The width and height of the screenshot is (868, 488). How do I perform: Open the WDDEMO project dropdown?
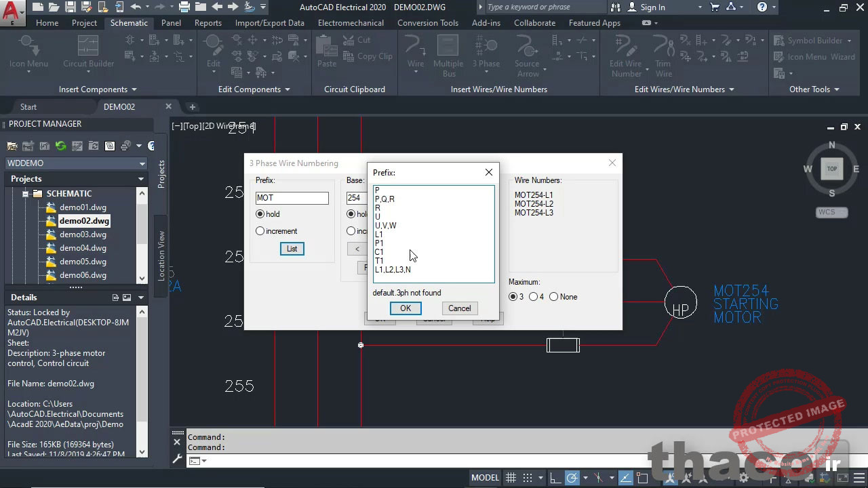(x=142, y=163)
